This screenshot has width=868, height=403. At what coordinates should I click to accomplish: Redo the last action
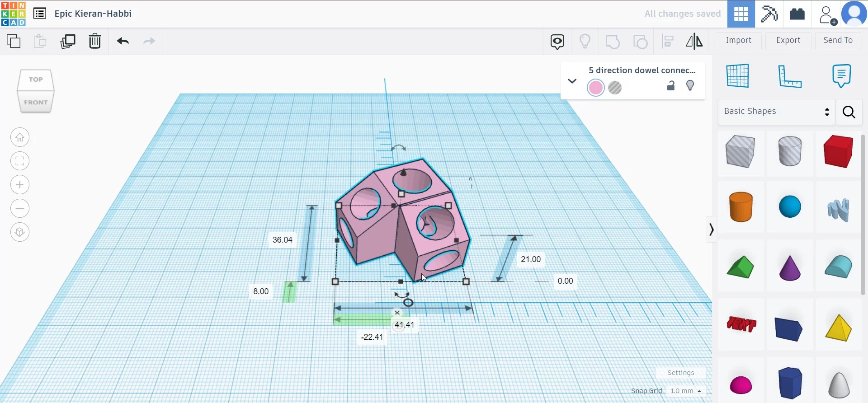[149, 41]
